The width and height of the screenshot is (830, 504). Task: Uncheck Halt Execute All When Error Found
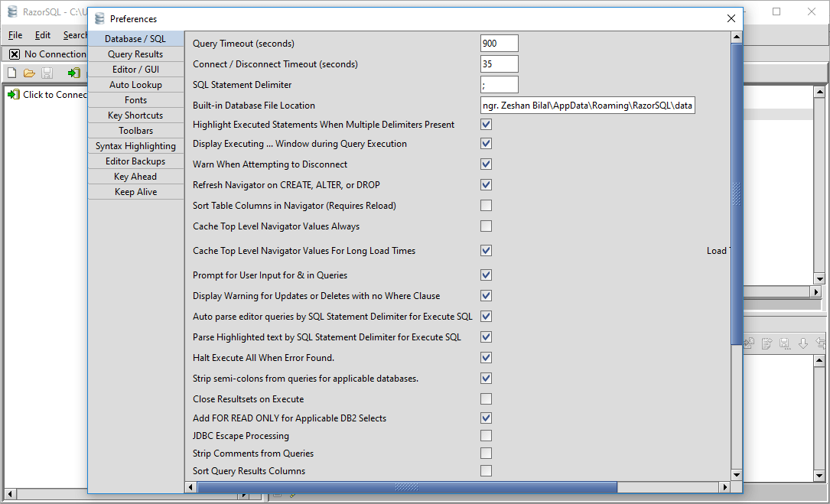tap(486, 358)
